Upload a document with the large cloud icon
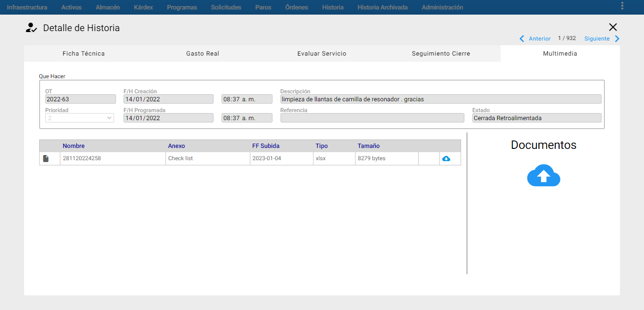The image size is (644, 310). [x=544, y=175]
